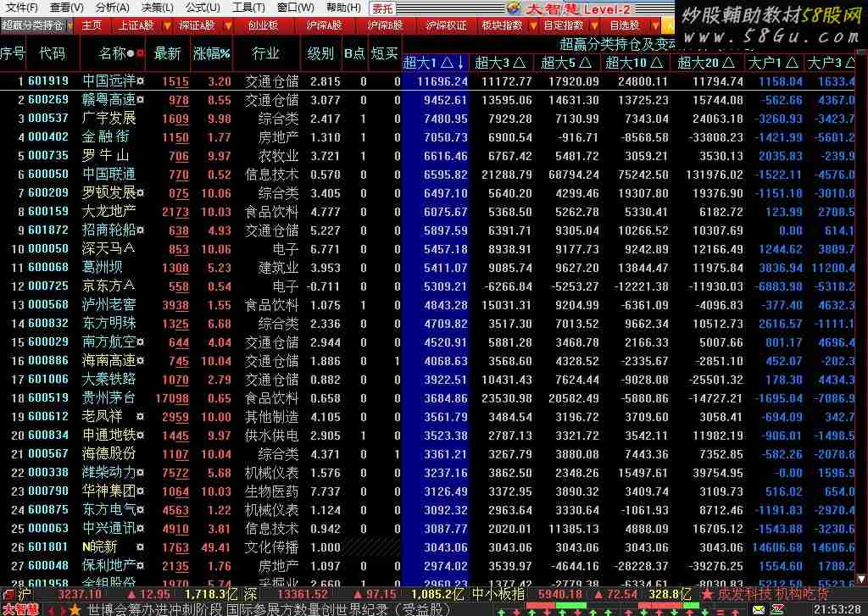868x616 pixels.
Task: Switch to the 创业板 tab
Action: pos(263,25)
